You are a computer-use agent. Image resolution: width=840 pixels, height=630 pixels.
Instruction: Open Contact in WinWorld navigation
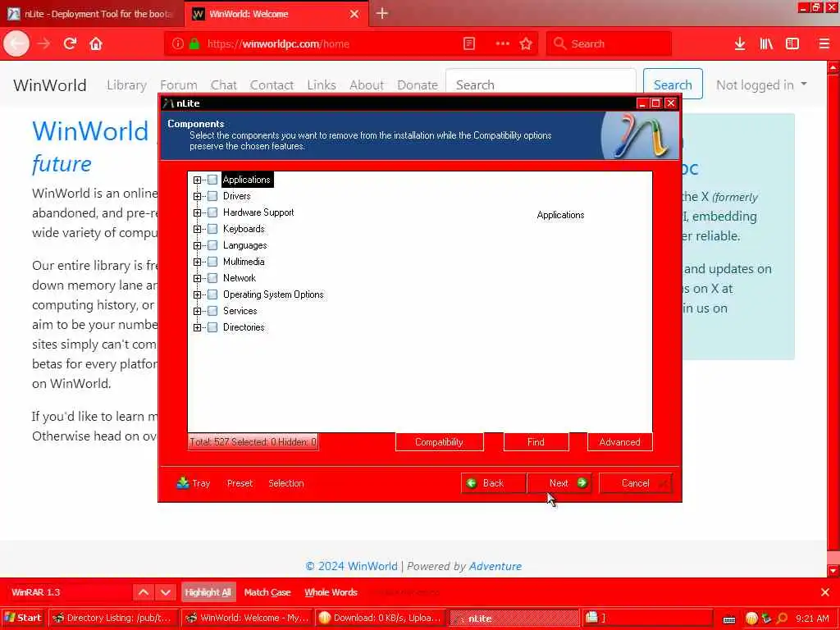(272, 85)
